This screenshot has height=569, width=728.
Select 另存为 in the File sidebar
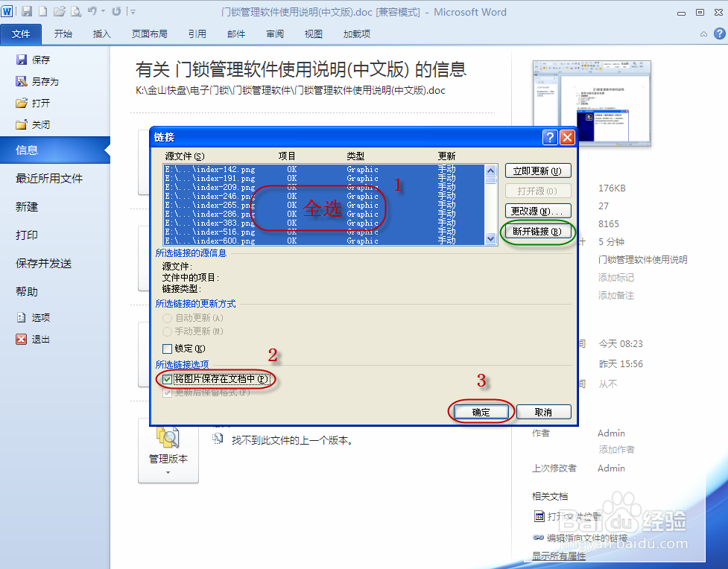click(x=43, y=81)
